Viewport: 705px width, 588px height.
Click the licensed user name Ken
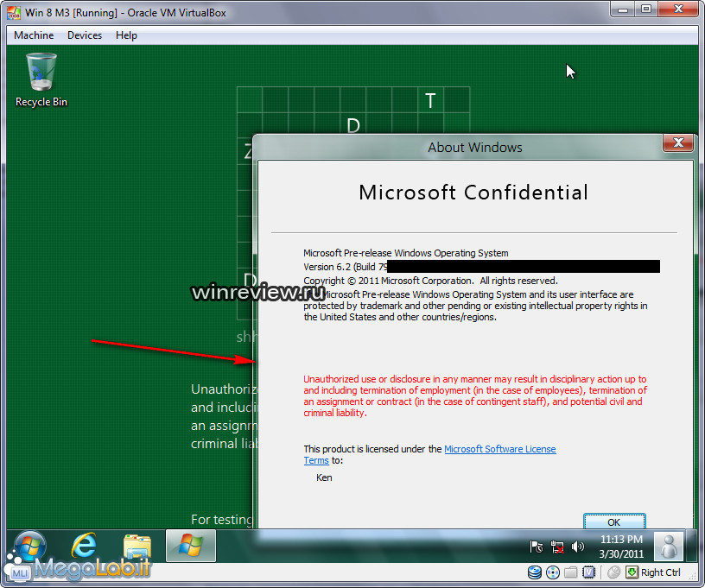[x=324, y=477]
